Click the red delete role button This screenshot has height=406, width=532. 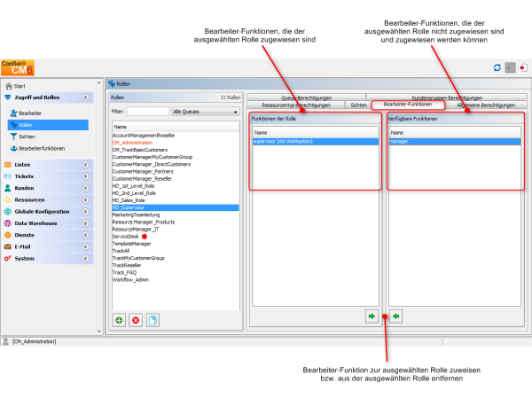[x=136, y=319]
